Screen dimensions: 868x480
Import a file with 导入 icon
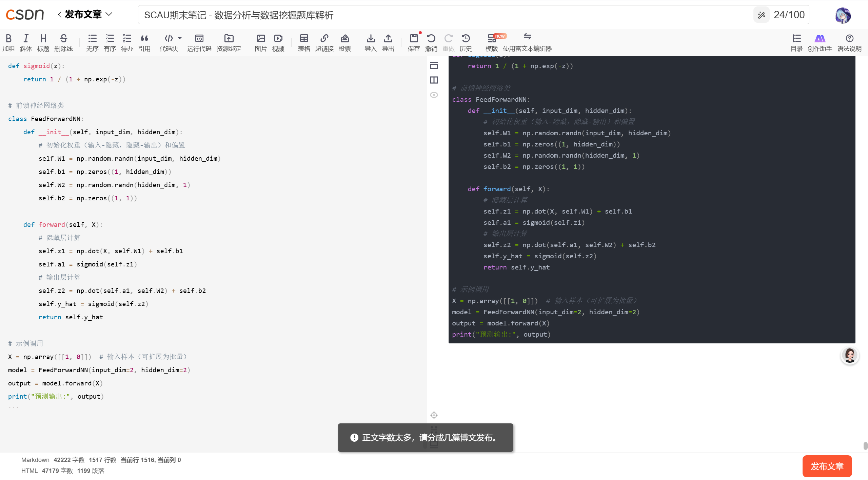[371, 43]
